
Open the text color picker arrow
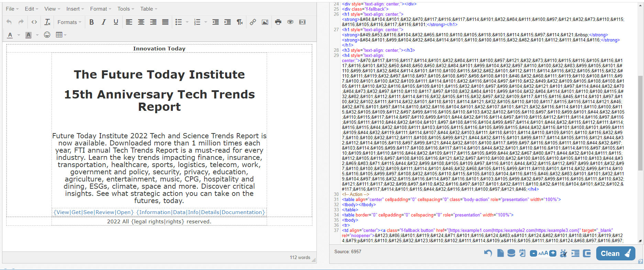[19, 35]
